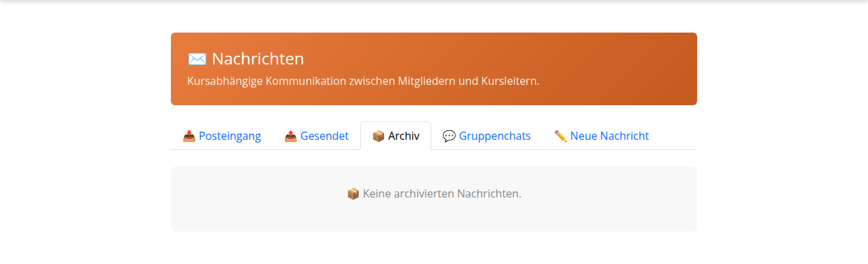Click the envelope icon in the Nachrichten header
The height and width of the screenshot is (264, 868).
coord(197,59)
